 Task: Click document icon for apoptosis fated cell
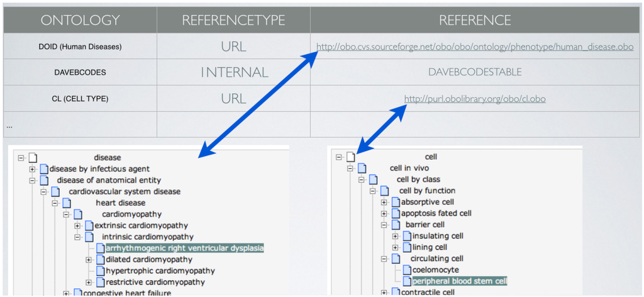pyautogui.click(x=396, y=213)
